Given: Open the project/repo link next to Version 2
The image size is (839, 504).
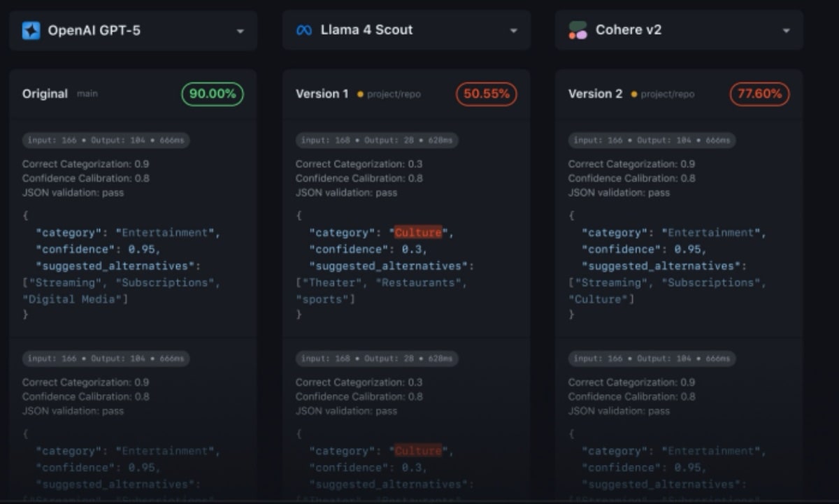Looking at the screenshot, I should click(668, 94).
